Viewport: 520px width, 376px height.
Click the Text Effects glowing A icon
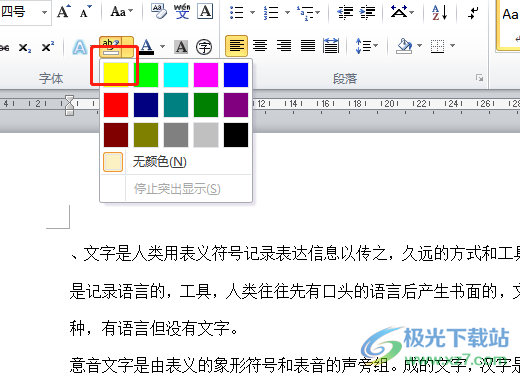coord(80,47)
